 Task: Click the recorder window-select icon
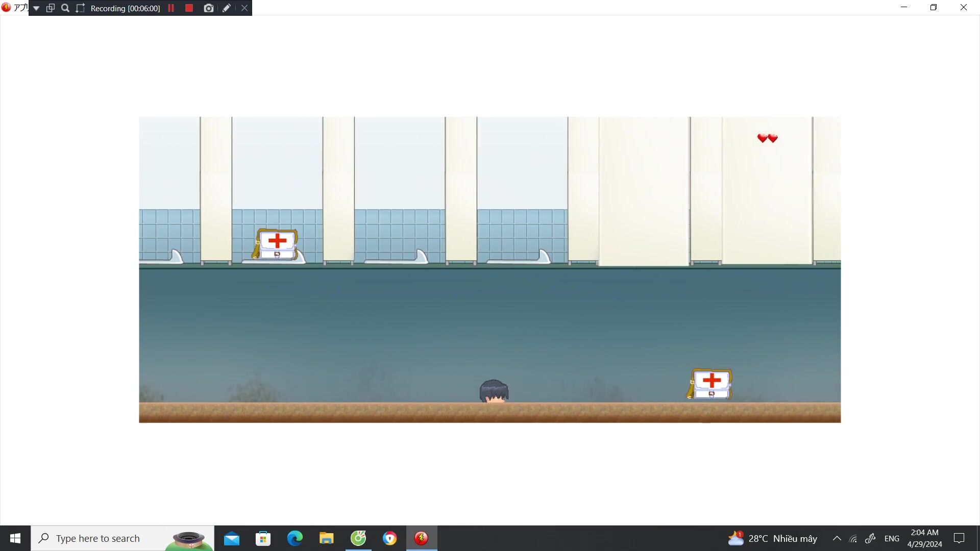tap(51, 8)
